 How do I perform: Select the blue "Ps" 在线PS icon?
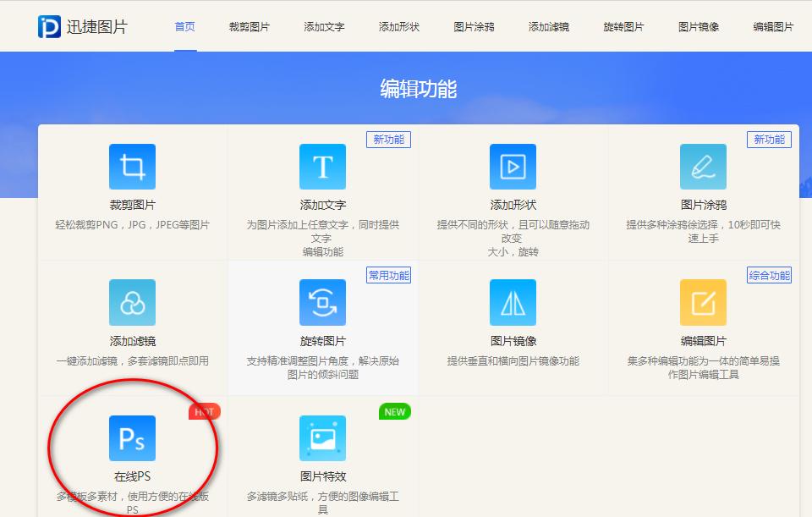[133, 437]
